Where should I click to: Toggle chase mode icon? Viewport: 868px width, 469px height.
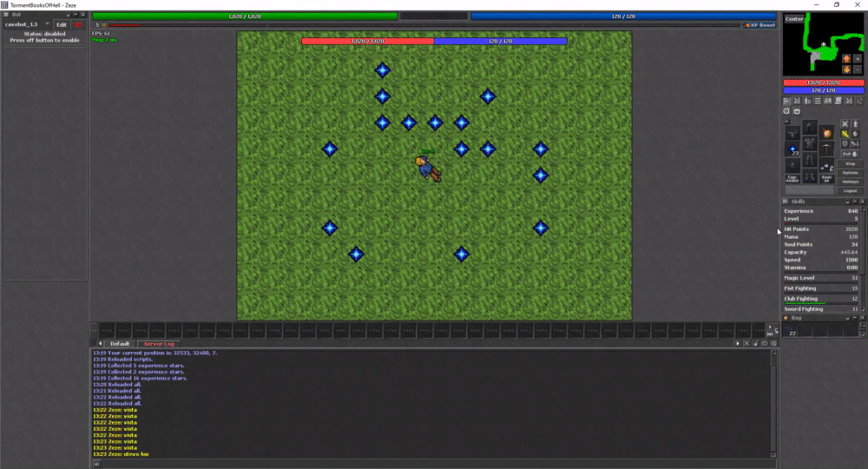pos(855,134)
